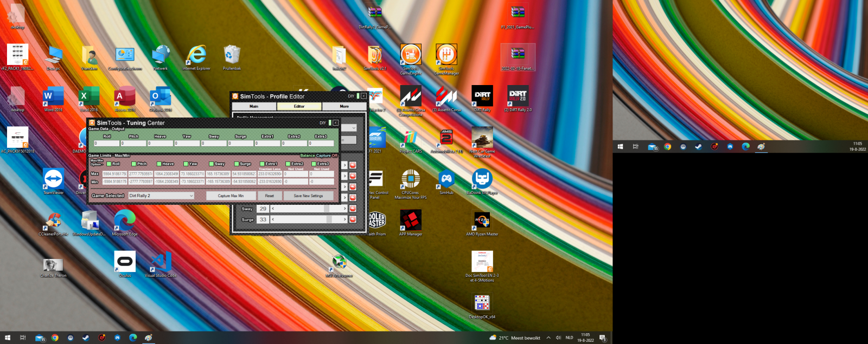The width and height of the screenshot is (868, 344).
Task: Toggle the Roll Max/Min option checkbox
Action: pos(109,164)
